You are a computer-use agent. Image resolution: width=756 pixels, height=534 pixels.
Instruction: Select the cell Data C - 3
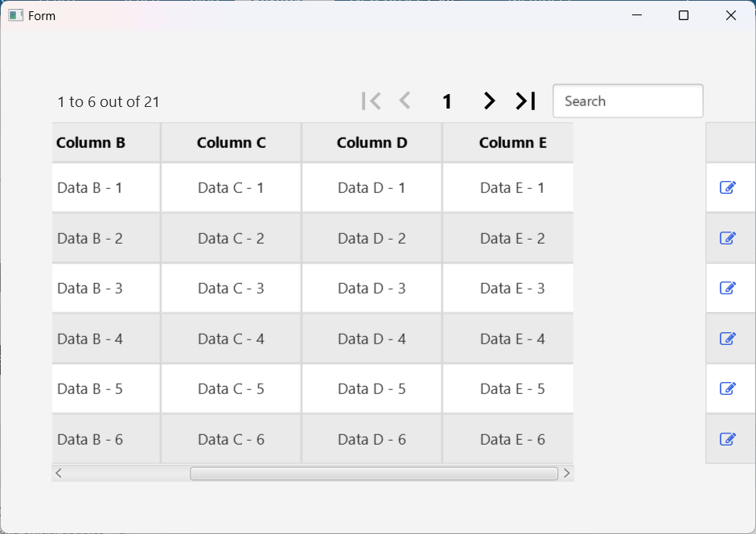click(x=231, y=288)
